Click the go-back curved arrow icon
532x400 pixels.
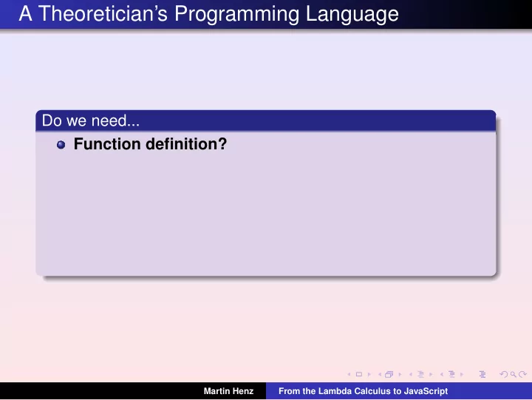pos(504,374)
